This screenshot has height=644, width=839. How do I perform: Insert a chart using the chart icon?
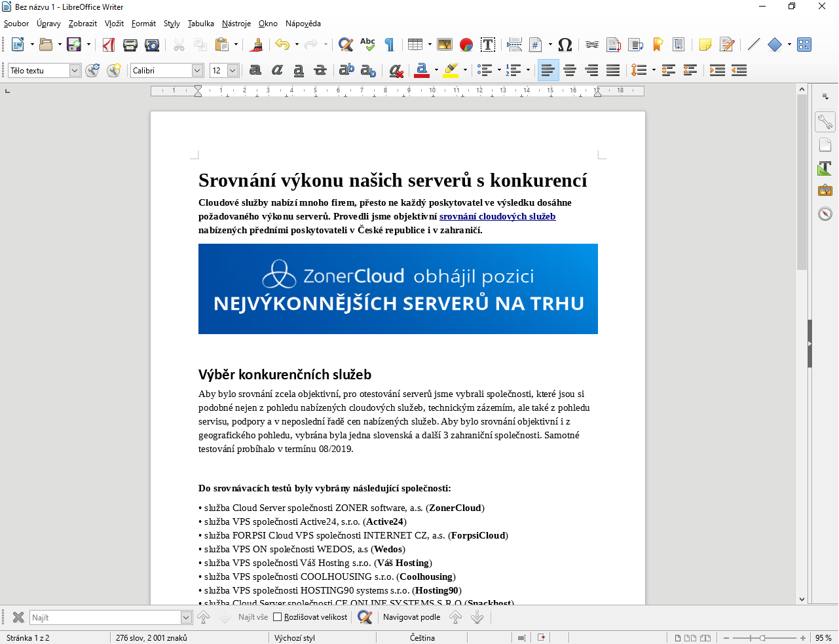click(x=466, y=45)
